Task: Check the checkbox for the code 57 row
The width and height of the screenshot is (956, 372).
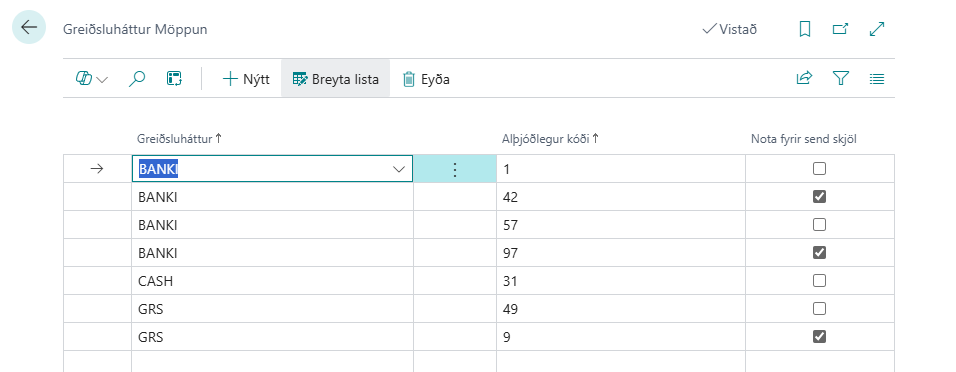Action: [x=819, y=224]
